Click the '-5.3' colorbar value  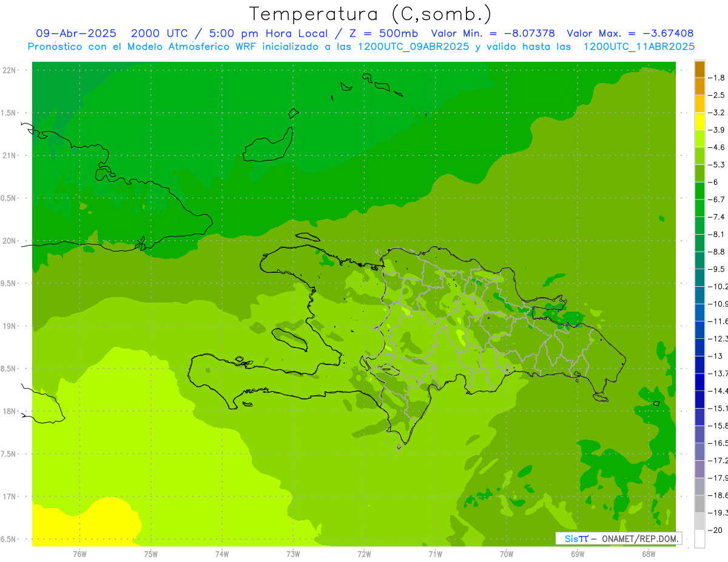pyautogui.click(x=716, y=165)
